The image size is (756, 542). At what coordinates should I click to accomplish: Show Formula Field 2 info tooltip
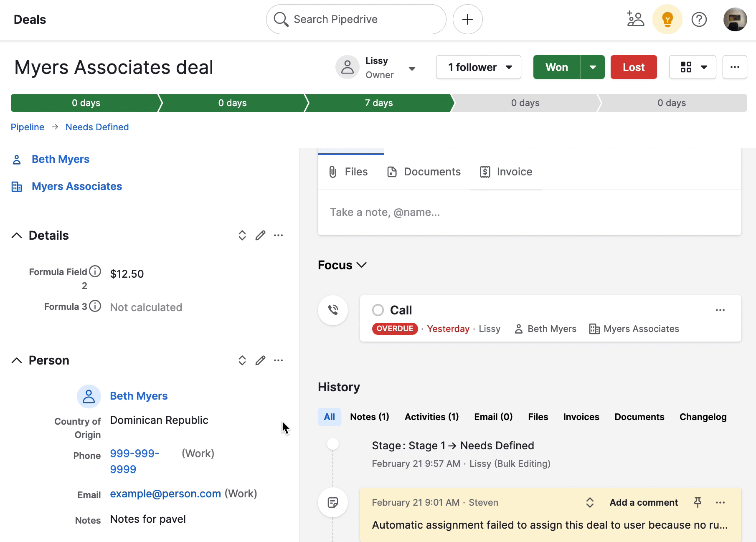tap(95, 271)
